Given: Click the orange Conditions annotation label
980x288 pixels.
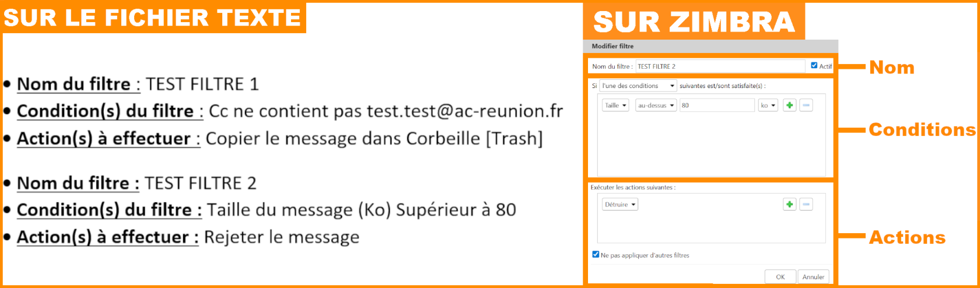Looking at the screenshot, I should click(x=922, y=129).
